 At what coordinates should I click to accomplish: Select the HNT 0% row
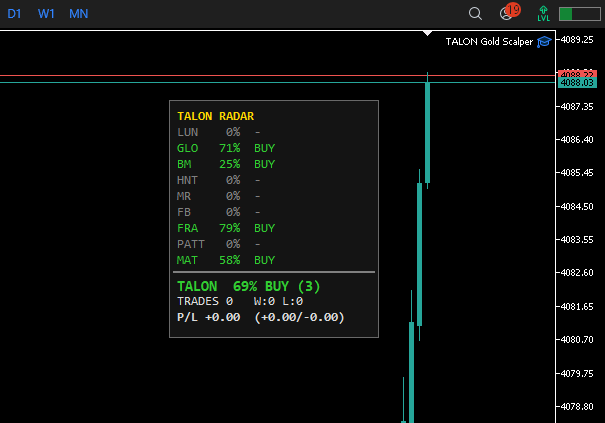point(219,180)
